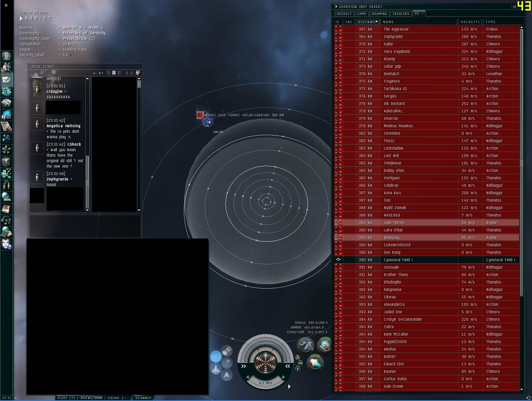Screen dimensions: 532x401
Task: Select the BS overview tab
Action: 419,13
